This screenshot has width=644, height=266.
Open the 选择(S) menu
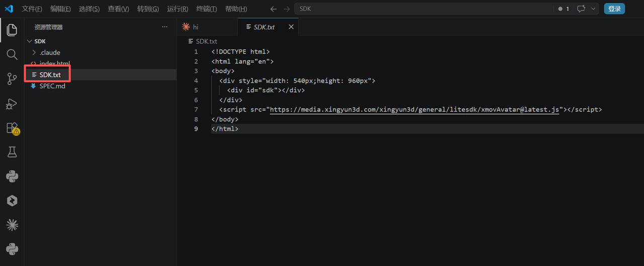pos(89,9)
